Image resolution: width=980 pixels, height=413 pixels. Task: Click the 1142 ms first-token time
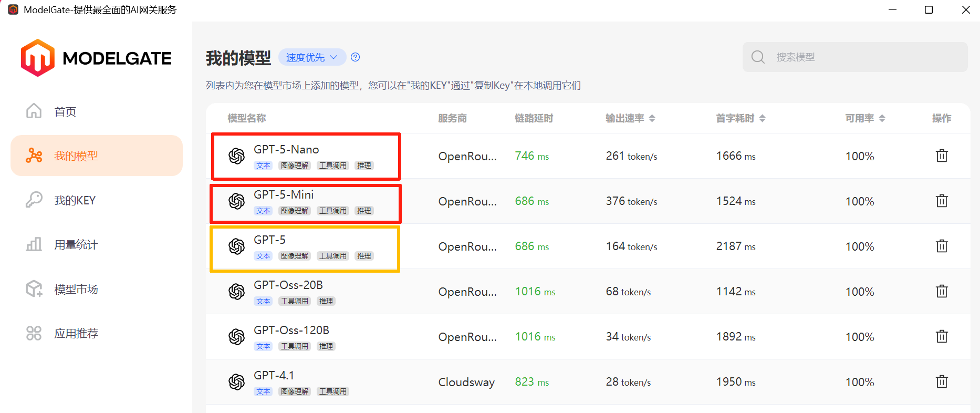[x=736, y=291]
